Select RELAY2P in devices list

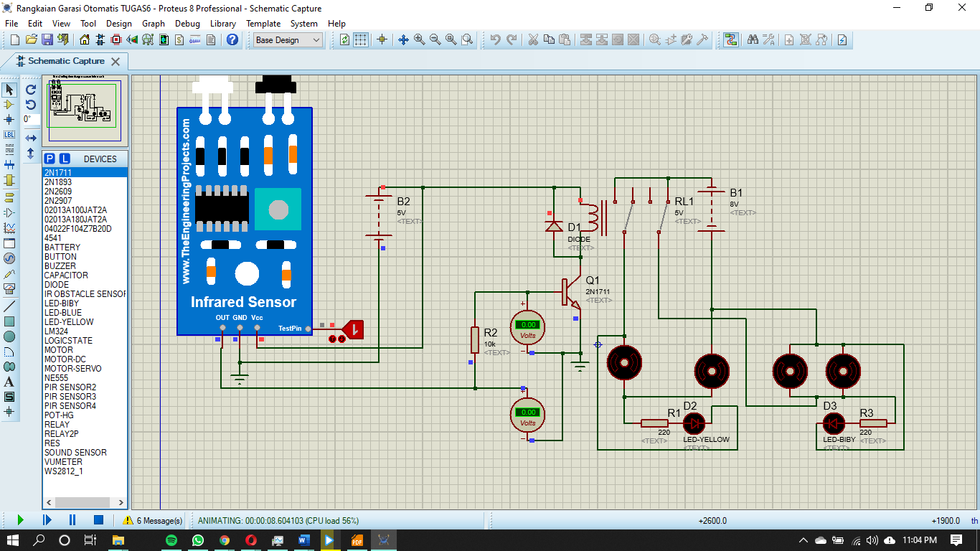coord(85,434)
